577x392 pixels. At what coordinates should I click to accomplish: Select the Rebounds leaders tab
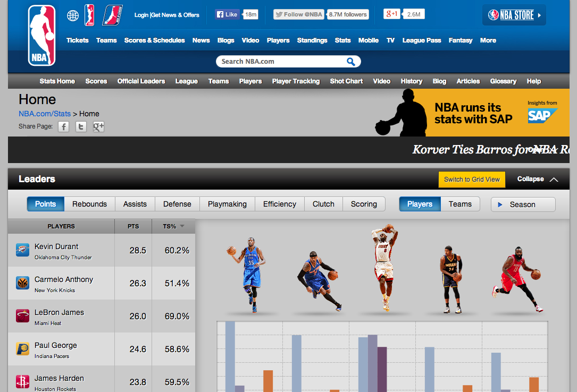(89, 204)
